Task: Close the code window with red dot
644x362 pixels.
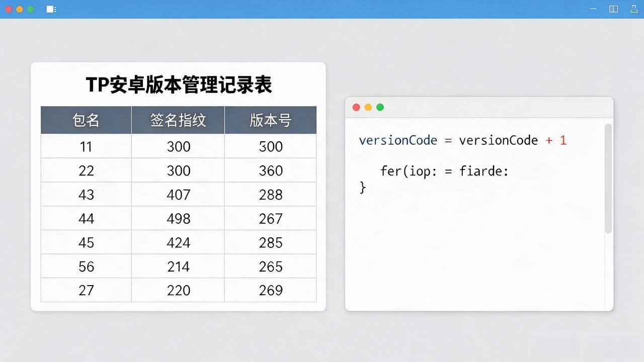Action: pyautogui.click(x=356, y=107)
